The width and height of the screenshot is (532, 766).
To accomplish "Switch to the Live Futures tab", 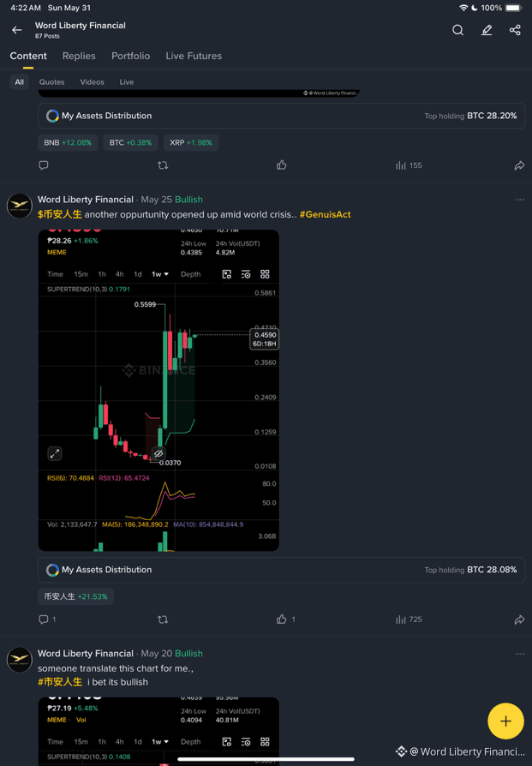I will [x=194, y=56].
